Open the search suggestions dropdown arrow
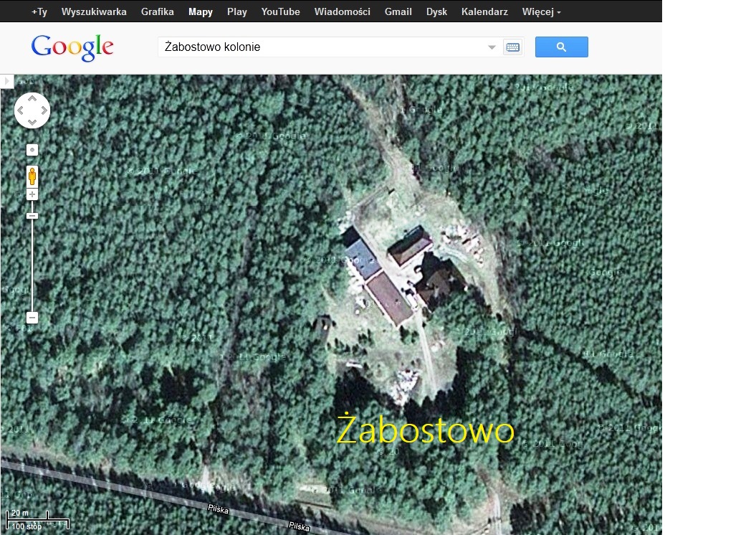The height and width of the screenshot is (535, 756). tap(492, 47)
